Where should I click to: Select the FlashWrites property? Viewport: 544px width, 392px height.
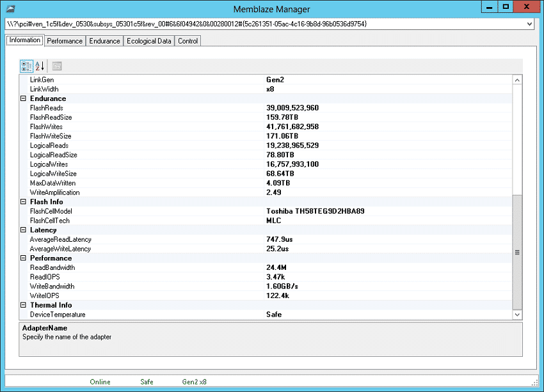(x=266, y=127)
